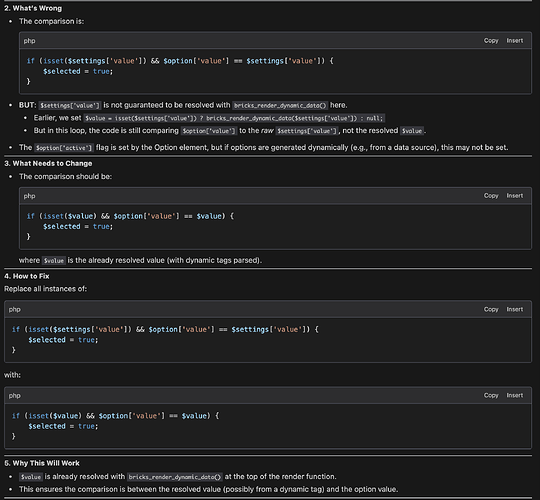Insert the replacement code below "with:"
Screen dimensions: 540x500
tap(515, 395)
